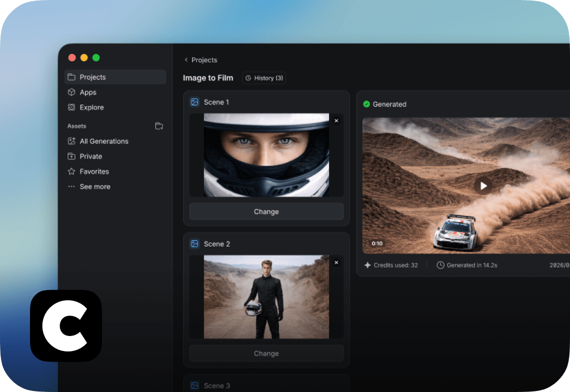Click the All Generations icon
This screenshot has width=570, height=392.
tap(71, 141)
